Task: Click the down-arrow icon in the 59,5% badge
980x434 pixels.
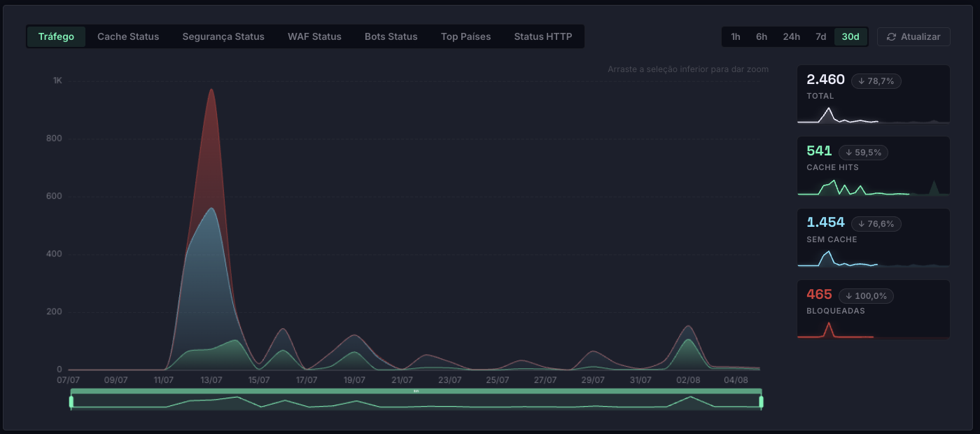Action: coord(848,153)
